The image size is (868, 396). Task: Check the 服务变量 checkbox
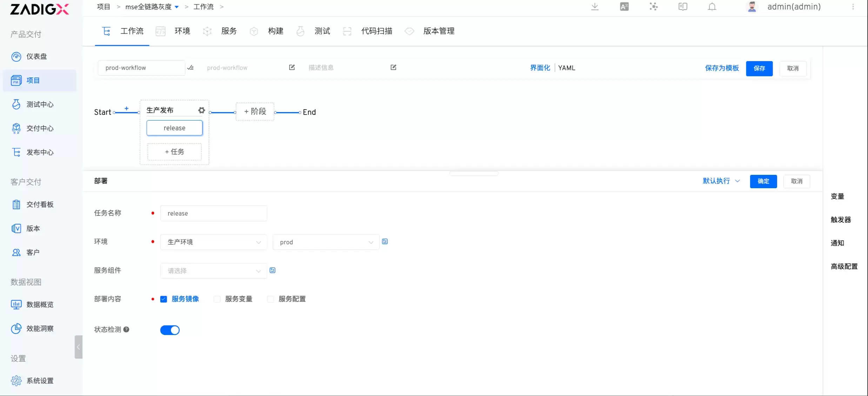[x=217, y=299]
